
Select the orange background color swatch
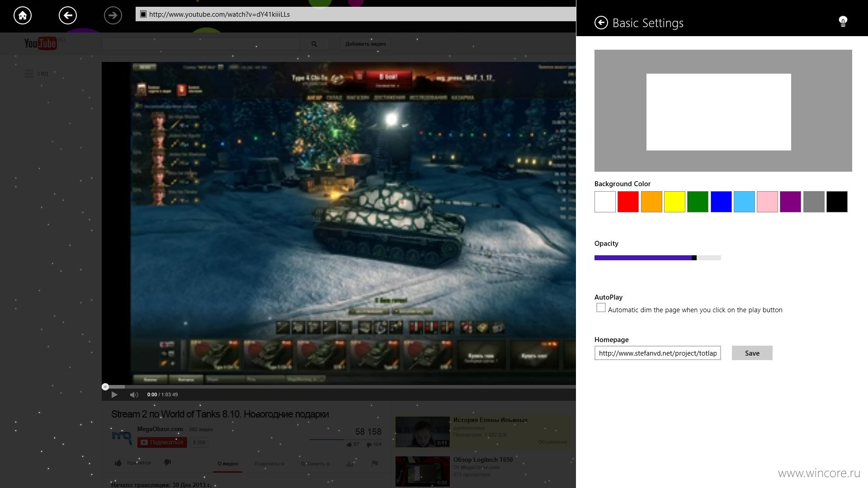[651, 202]
